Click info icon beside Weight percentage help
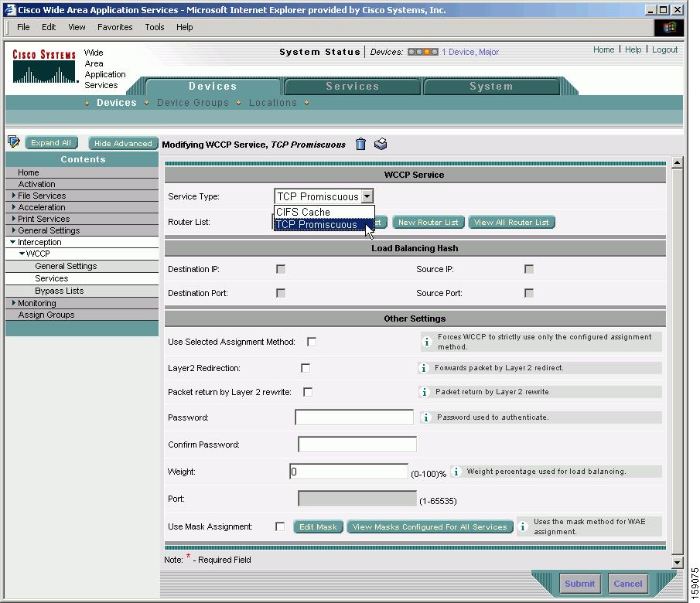 pos(456,472)
